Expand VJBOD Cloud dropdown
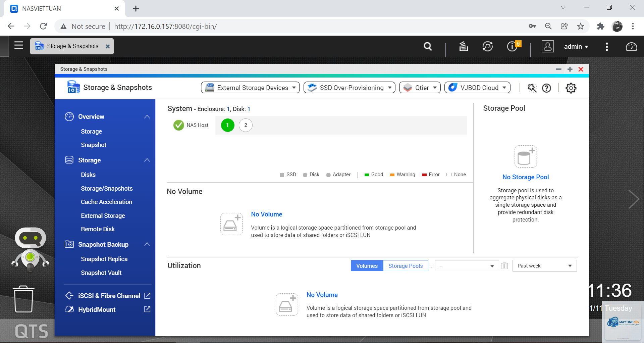 [477, 88]
